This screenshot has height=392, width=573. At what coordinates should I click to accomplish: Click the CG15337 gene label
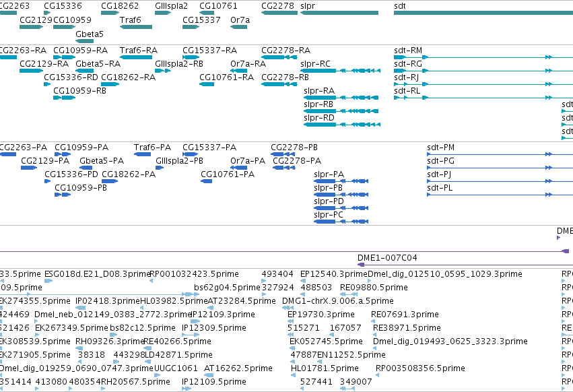[201, 20]
